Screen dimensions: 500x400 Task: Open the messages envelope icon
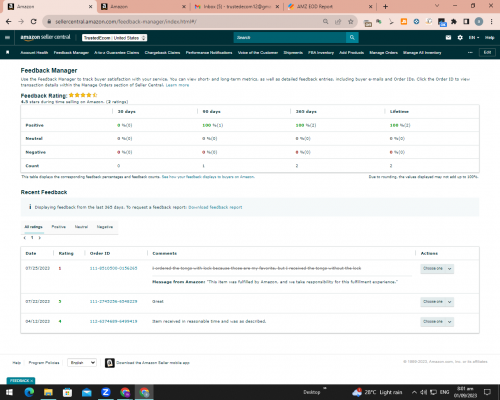448,37
